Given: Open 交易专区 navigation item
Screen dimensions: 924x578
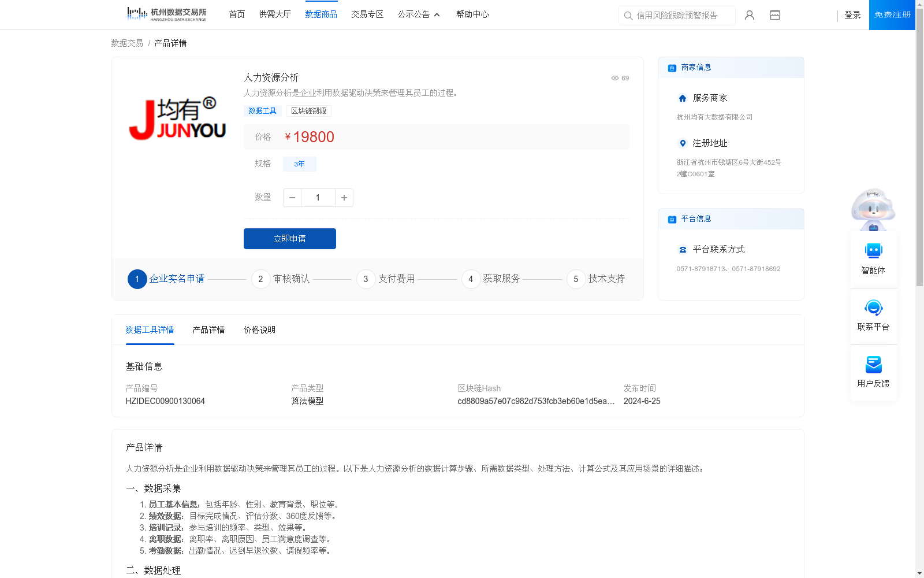Looking at the screenshot, I should click(367, 14).
